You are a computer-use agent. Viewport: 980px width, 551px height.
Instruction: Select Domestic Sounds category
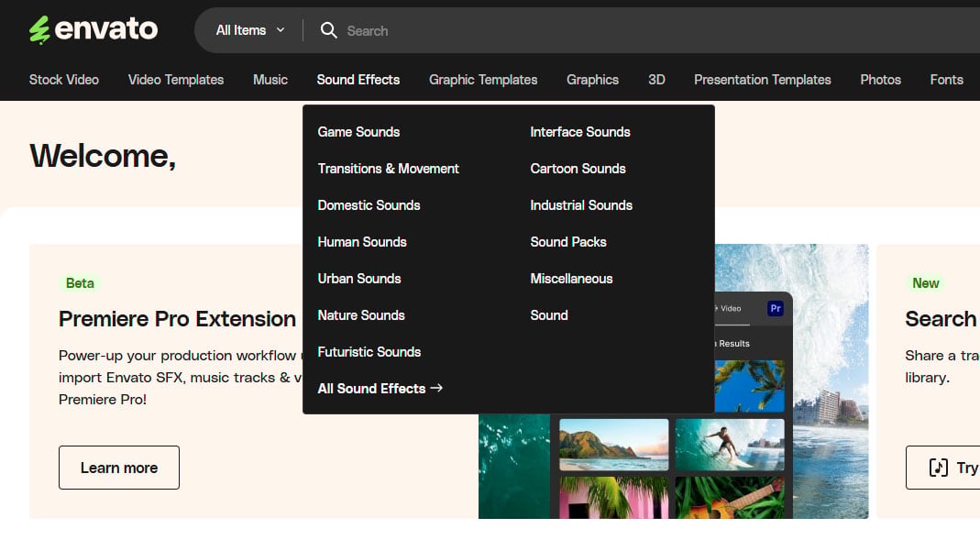pos(369,205)
